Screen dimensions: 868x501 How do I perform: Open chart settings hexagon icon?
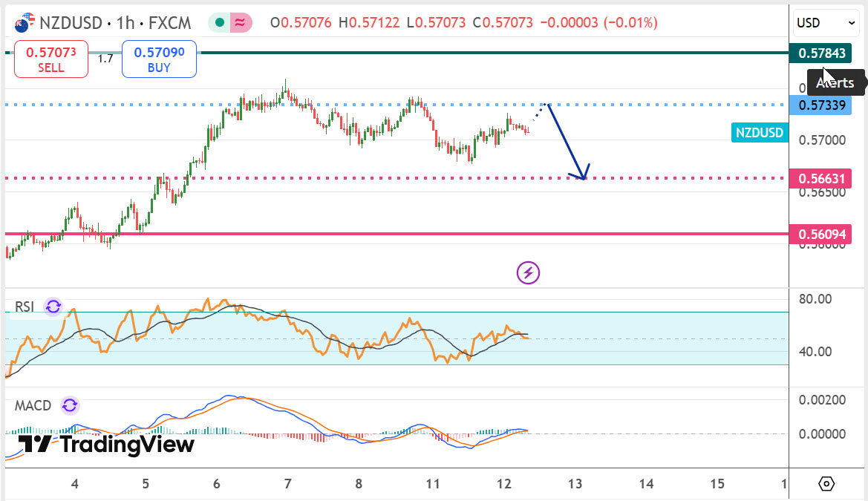pyautogui.click(x=826, y=484)
